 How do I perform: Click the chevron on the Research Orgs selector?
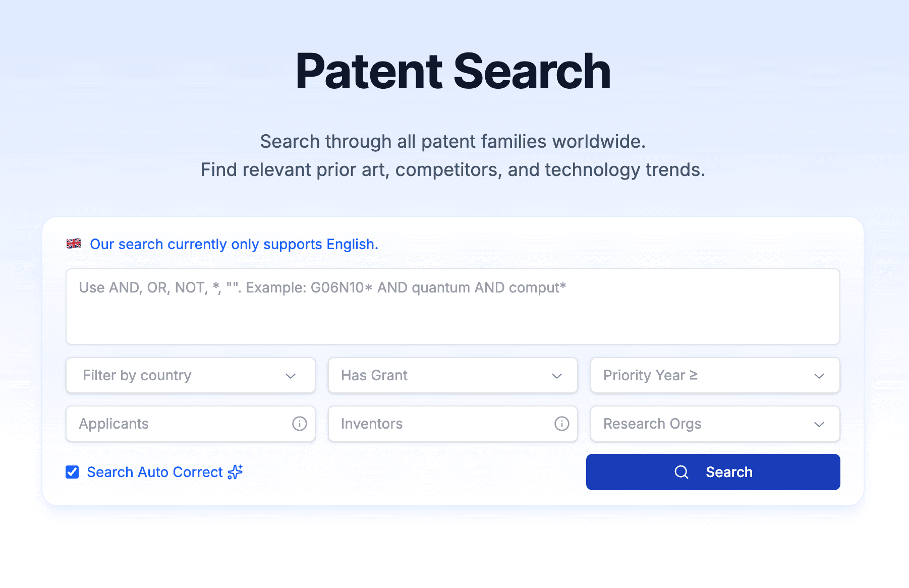point(820,424)
